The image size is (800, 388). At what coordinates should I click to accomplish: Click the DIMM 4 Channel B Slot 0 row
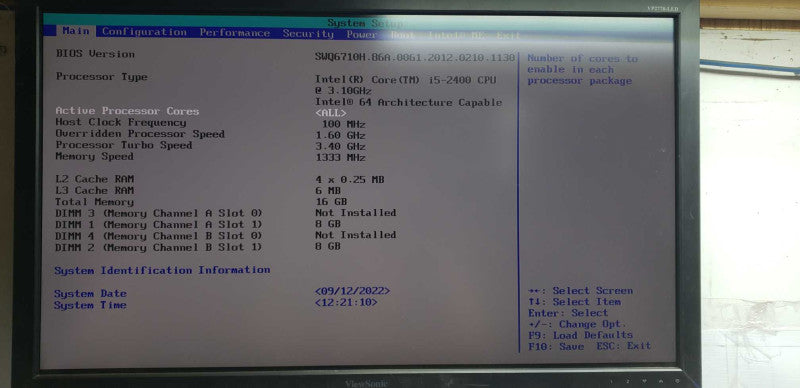pos(226,236)
